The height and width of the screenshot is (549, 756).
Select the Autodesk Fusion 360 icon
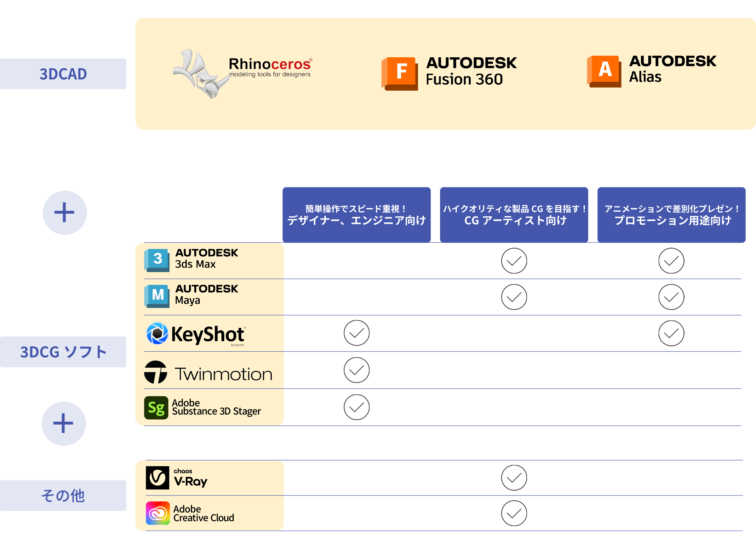(400, 74)
